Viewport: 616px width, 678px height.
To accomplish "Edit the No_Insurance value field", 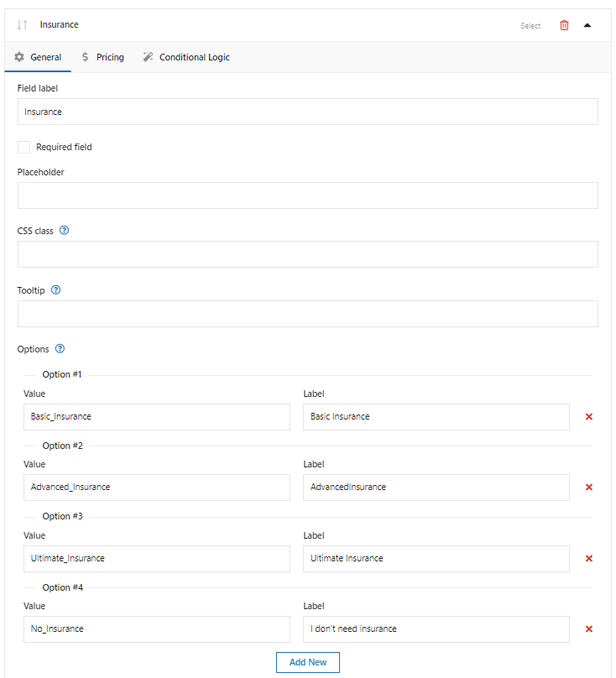I will pos(157,629).
